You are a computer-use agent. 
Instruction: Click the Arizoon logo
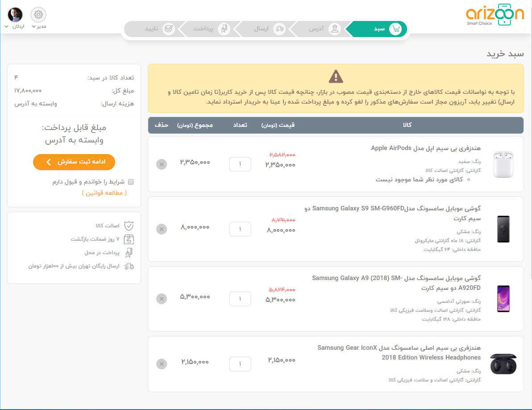tap(495, 15)
